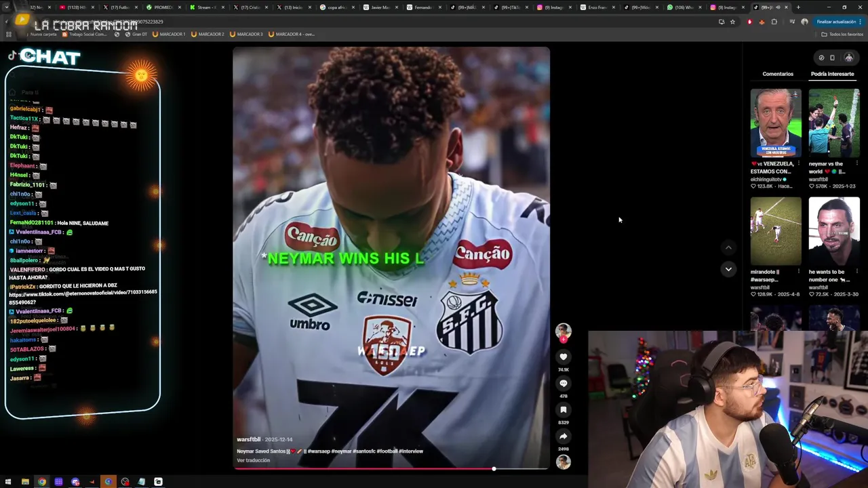Open the 'VENEZUELA, ESTAMOS CON' video thumbnail
The width and height of the screenshot is (868, 488).
[x=776, y=123]
